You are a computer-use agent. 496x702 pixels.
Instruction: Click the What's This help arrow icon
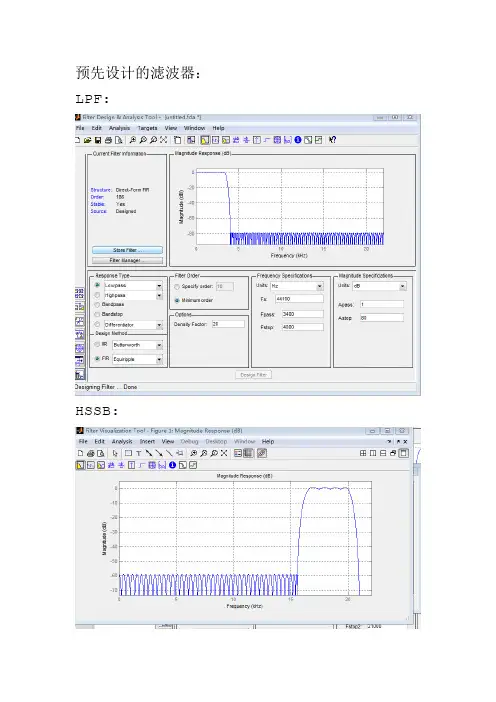click(332, 140)
